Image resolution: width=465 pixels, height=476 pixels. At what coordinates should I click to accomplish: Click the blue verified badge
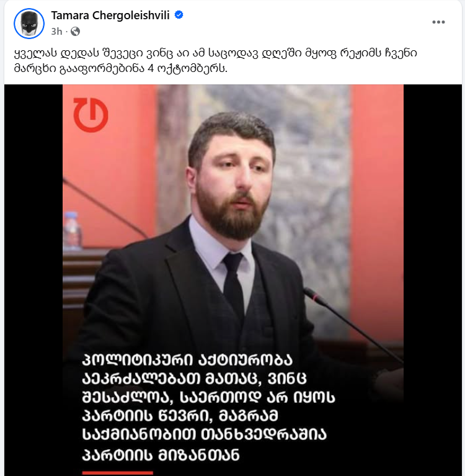pos(179,15)
